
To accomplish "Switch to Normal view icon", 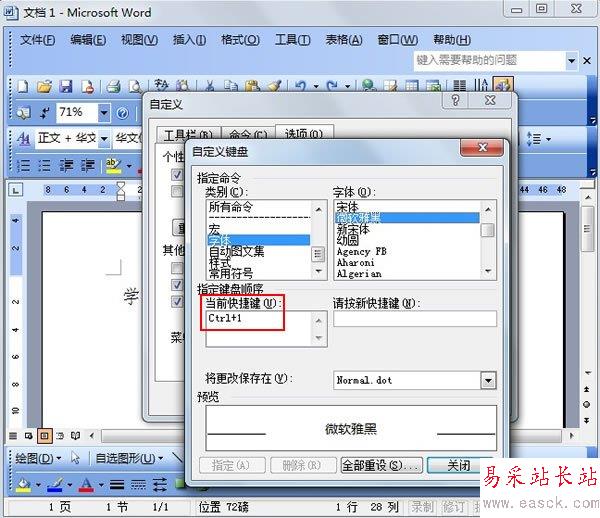I will pyautogui.click(x=13, y=436).
